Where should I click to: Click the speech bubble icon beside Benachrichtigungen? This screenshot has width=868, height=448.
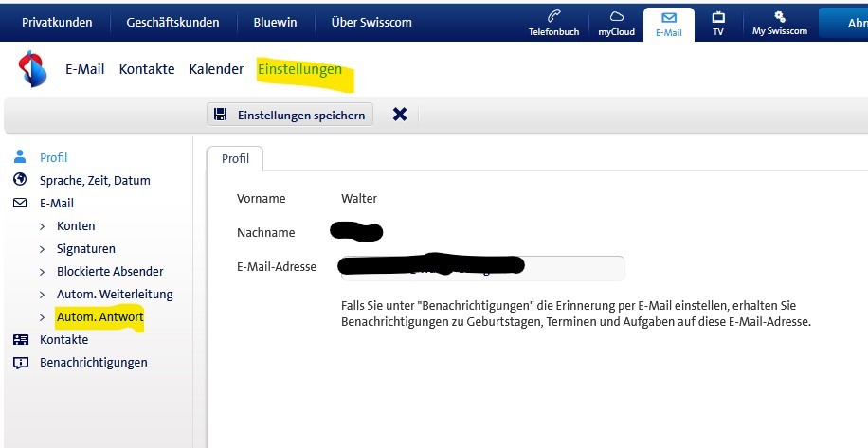(x=21, y=363)
